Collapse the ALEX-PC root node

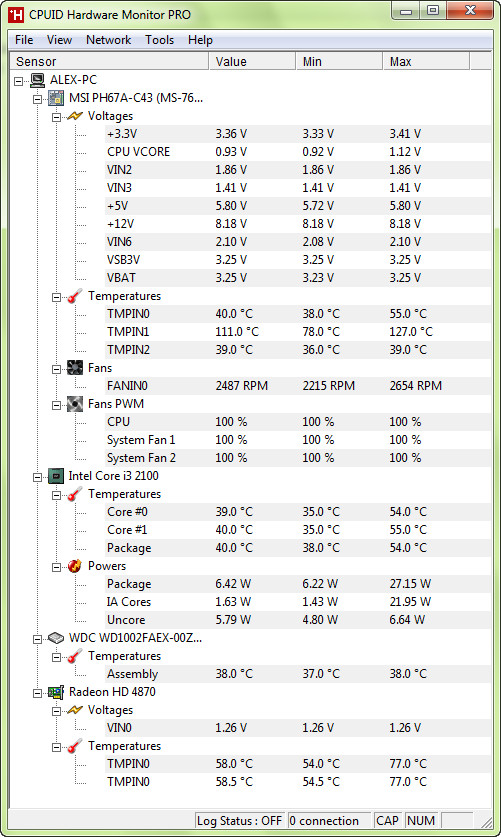(19, 81)
